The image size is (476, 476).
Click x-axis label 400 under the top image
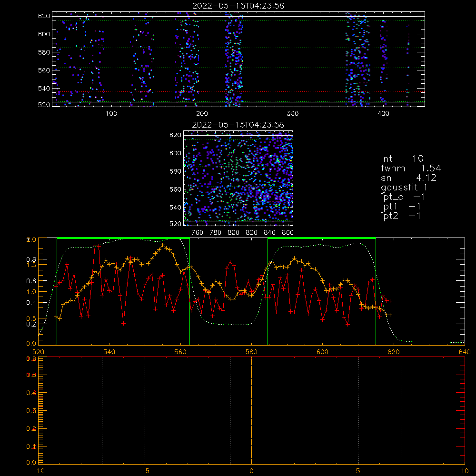383,114
